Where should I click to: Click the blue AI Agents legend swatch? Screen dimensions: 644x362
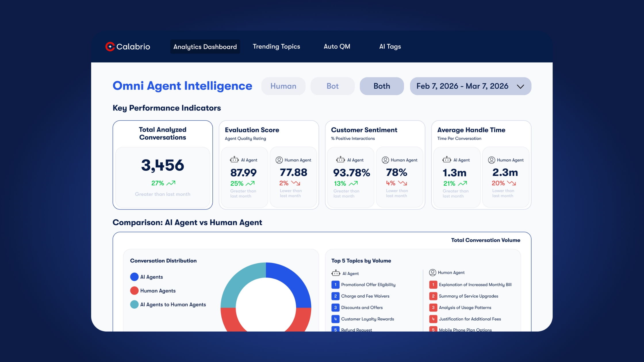[134, 277]
